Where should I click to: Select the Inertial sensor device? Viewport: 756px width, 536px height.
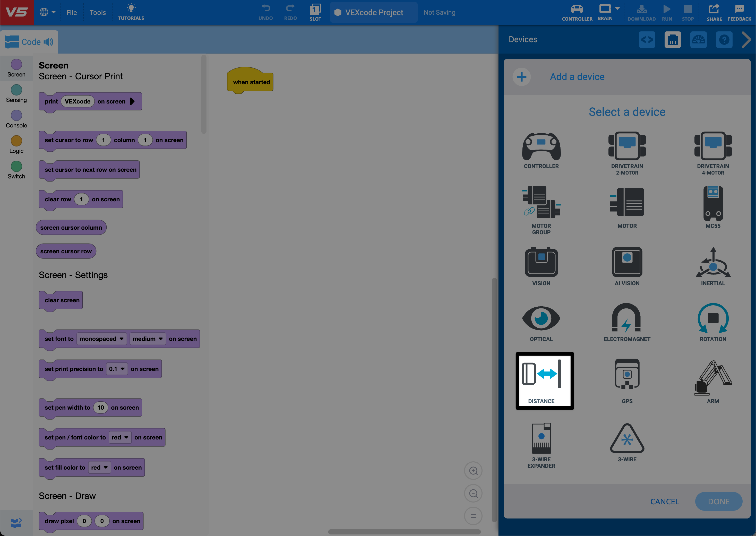coord(713,266)
